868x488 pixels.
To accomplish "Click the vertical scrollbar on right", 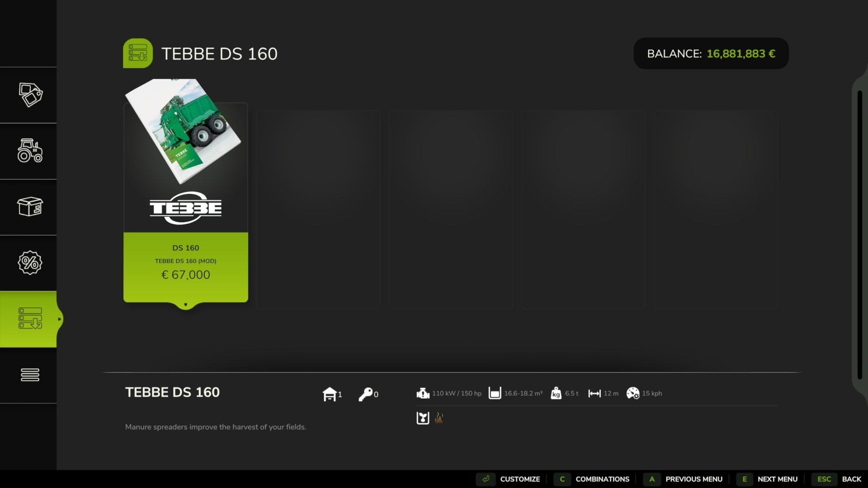I will pos(860,235).
